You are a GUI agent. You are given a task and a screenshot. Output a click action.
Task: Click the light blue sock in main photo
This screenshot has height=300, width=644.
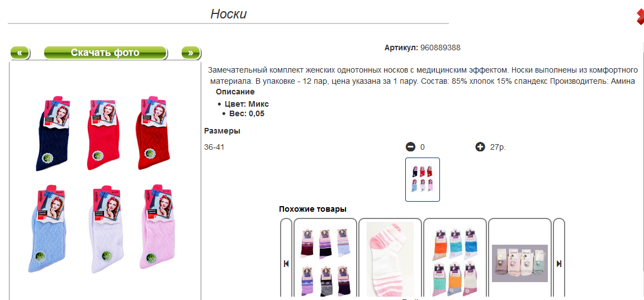click(46, 228)
